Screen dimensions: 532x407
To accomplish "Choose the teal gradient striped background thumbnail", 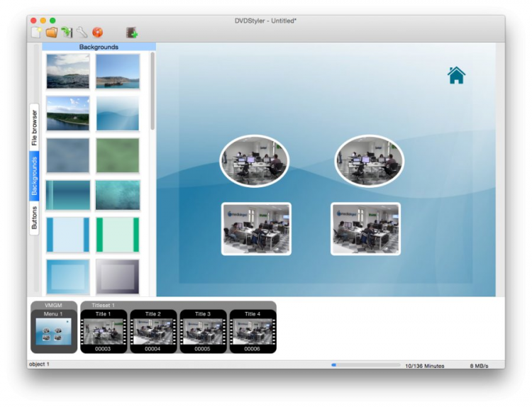I will tap(68, 195).
